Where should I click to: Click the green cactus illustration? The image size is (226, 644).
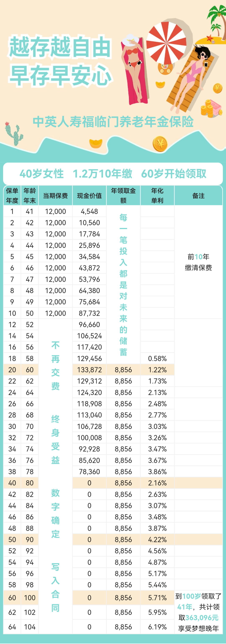(14, 134)
